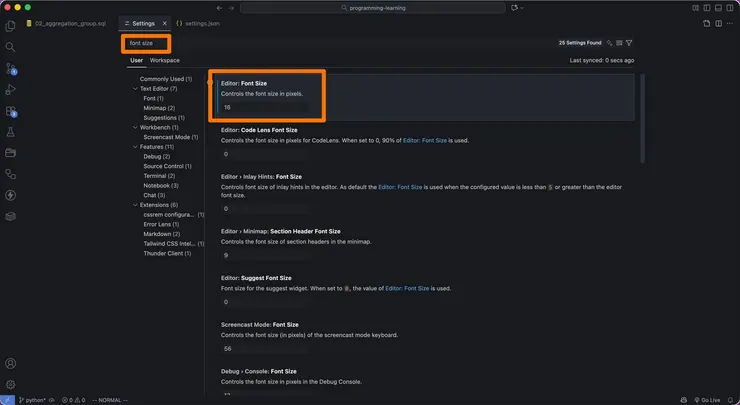Open the Source Control view icon
740x405 pixels.
10,68
